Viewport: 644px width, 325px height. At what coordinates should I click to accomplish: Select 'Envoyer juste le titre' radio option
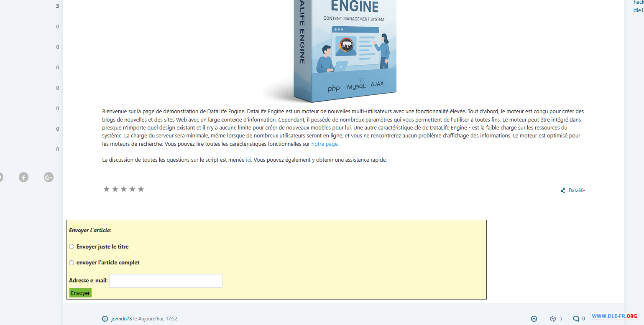pos(72,246)
